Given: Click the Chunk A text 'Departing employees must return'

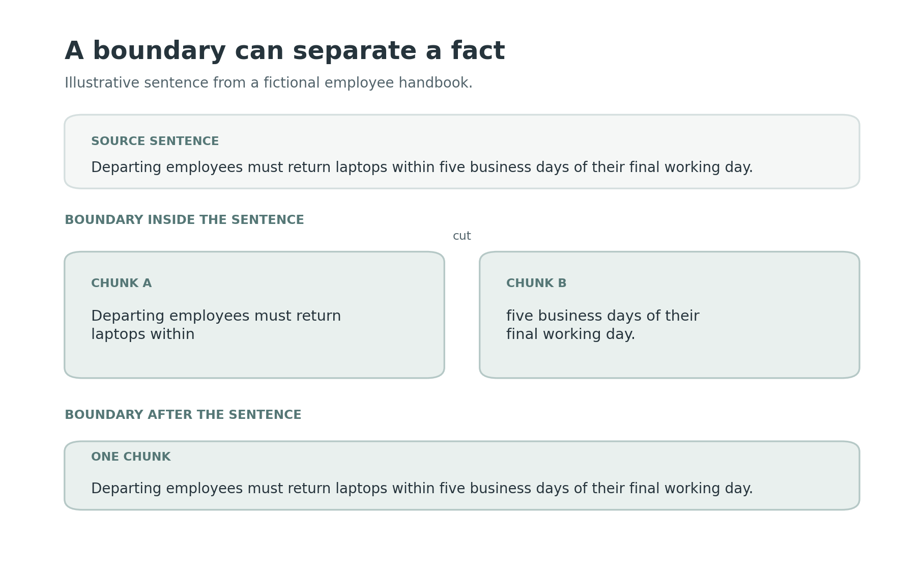Looking at the screenshot, I should [216, 316].
